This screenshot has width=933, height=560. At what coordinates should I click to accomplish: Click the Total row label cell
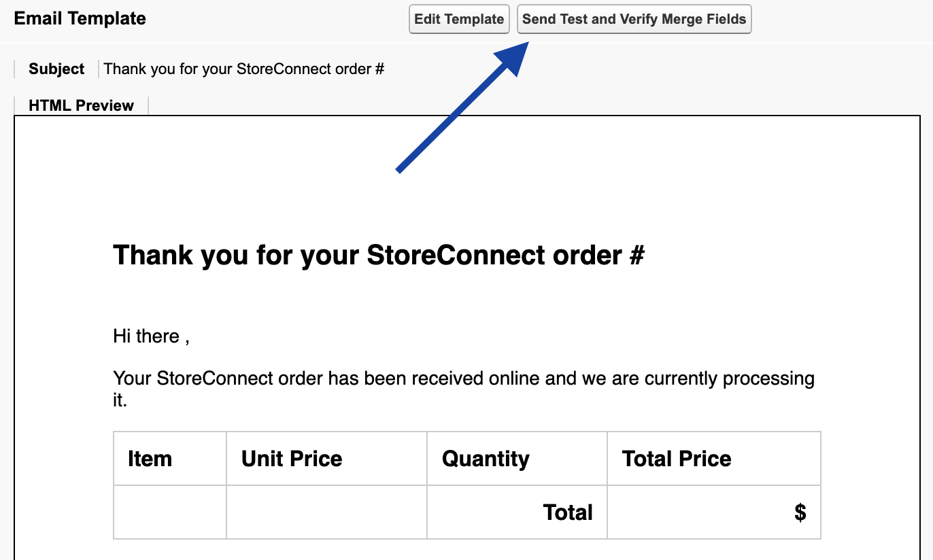568,512
